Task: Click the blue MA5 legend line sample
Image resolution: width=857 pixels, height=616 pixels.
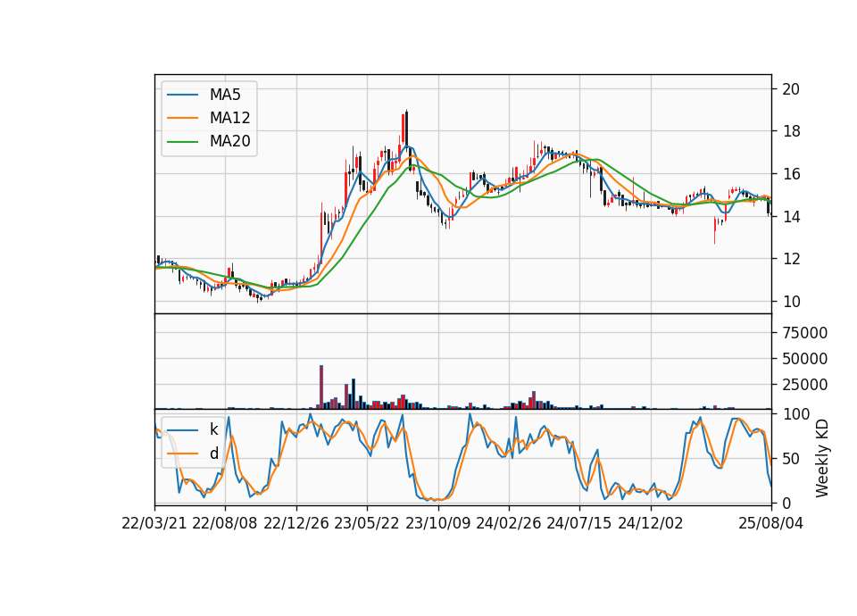Action: click(182, 95)
